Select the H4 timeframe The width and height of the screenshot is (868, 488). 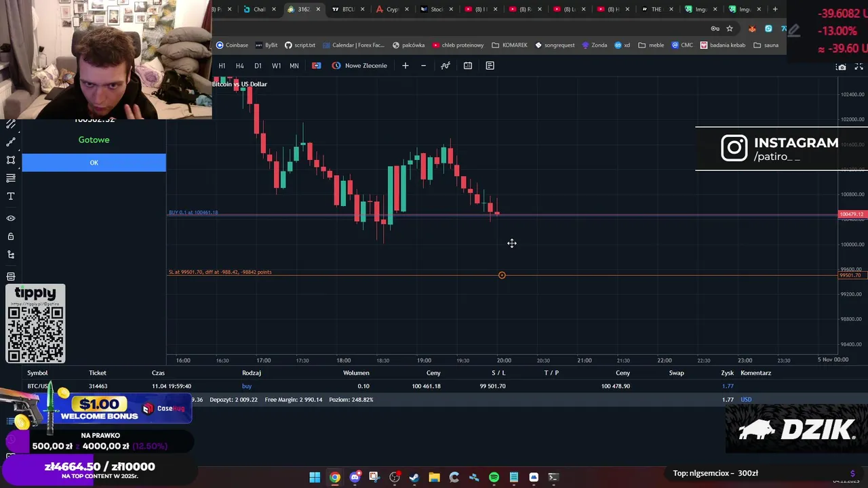point(239,66)
